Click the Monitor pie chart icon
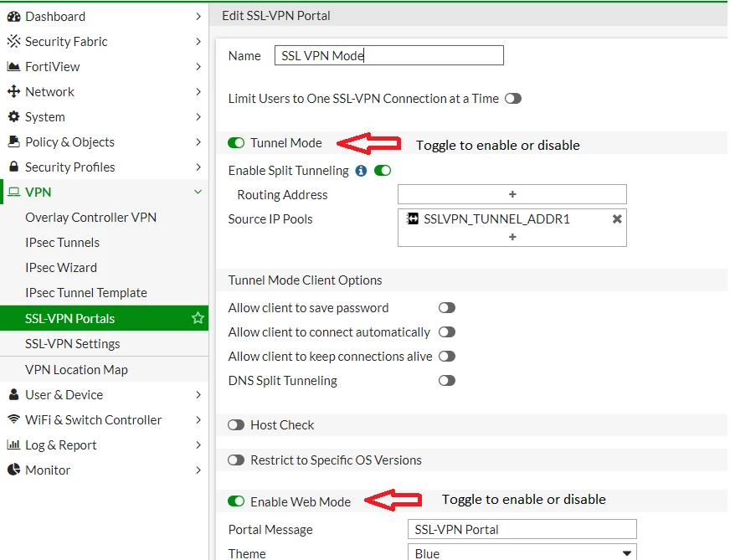The height and width of the screenshot is (560, 730). pos(14,470)
